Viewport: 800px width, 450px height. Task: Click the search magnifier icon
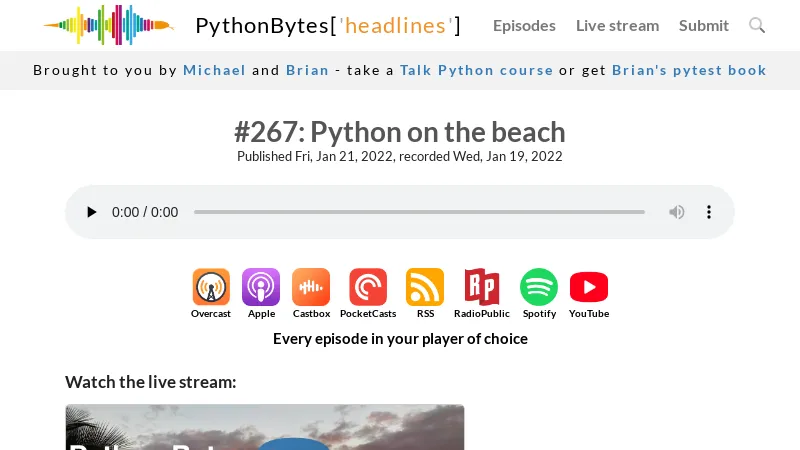757,25
